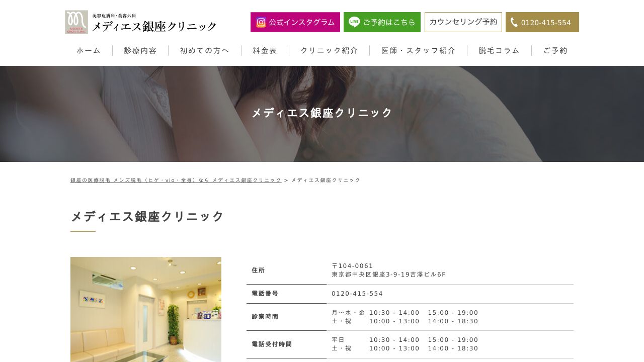
Task: Open the ホーム navigation menu item
Action: point(88,50)
